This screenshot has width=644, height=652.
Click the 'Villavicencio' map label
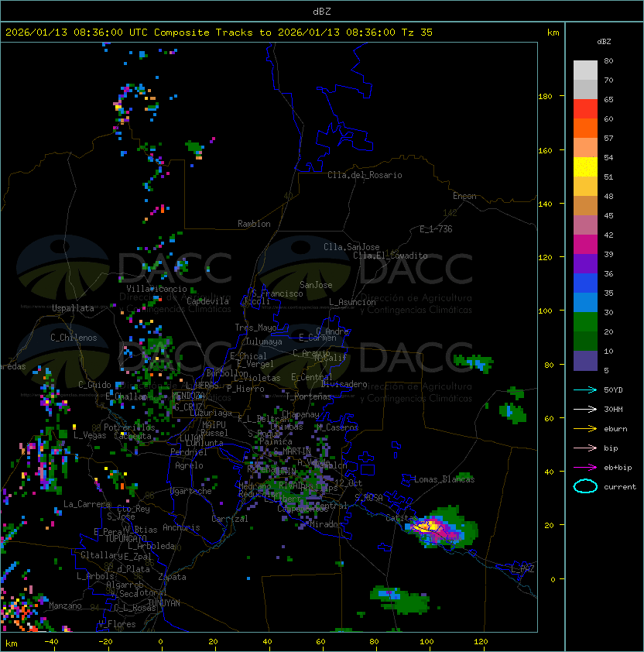click(x=156, y=289)
